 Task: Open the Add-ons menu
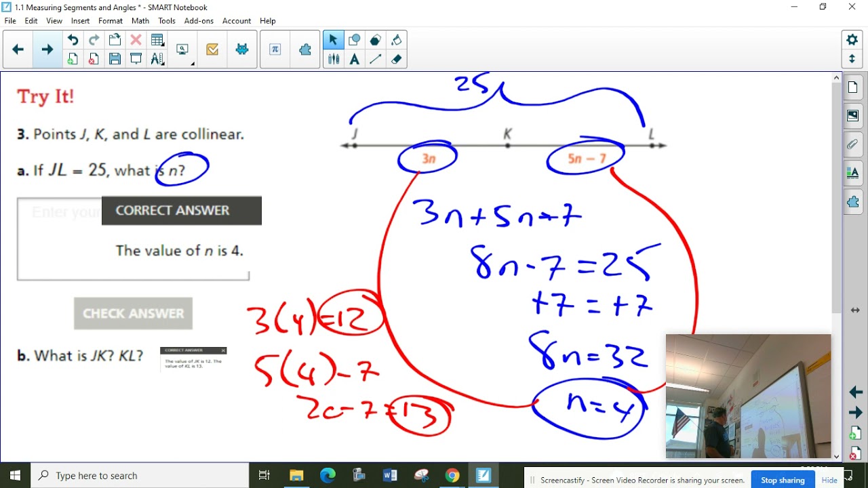coord(199,21)
